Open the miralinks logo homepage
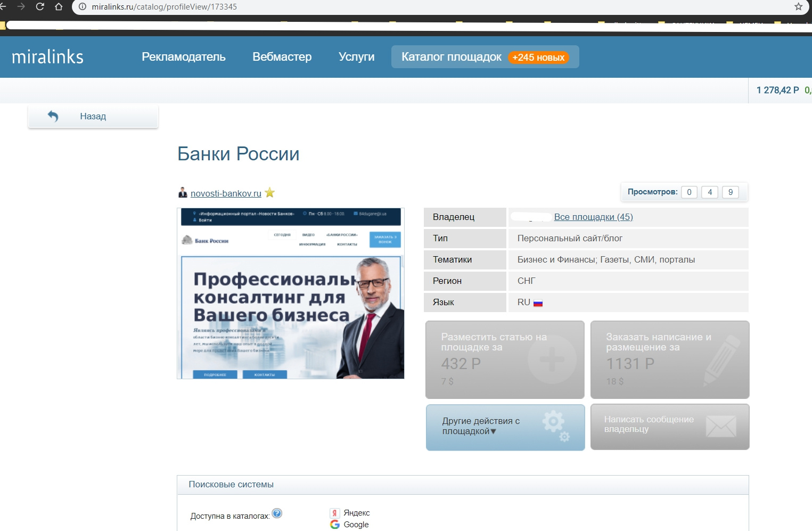 (48, 56)
